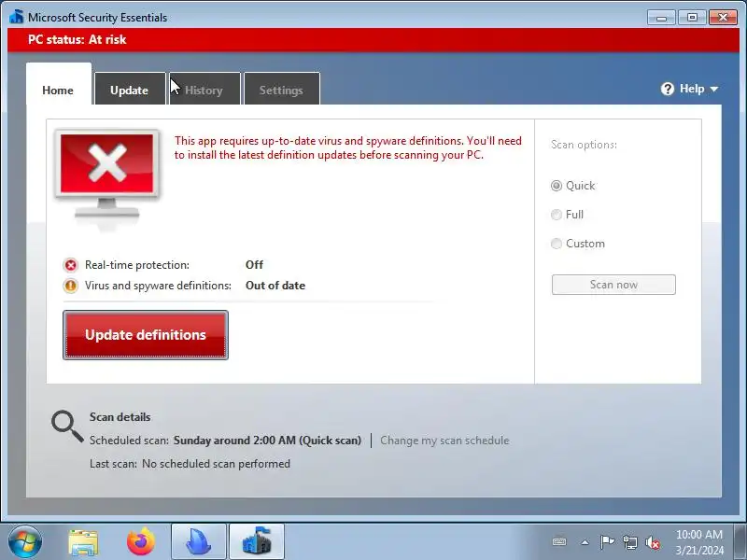Click 'Sunday around 2:00 AM (Quick scan)' text
The height and width of the screenshot is (560, 747).
[267, 441]
